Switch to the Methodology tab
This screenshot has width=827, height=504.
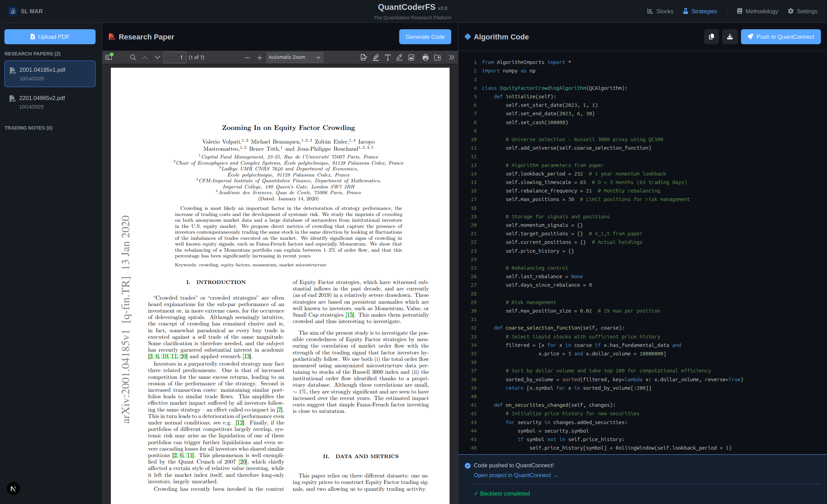click(757, 11)
